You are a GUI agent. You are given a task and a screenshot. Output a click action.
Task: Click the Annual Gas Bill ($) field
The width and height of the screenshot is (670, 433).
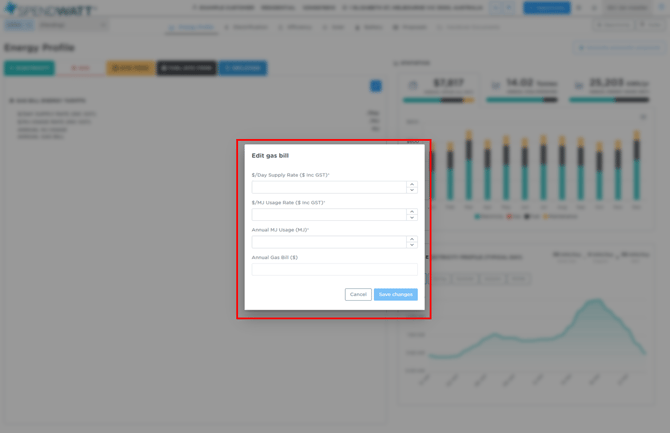click(x=334, y=269)
